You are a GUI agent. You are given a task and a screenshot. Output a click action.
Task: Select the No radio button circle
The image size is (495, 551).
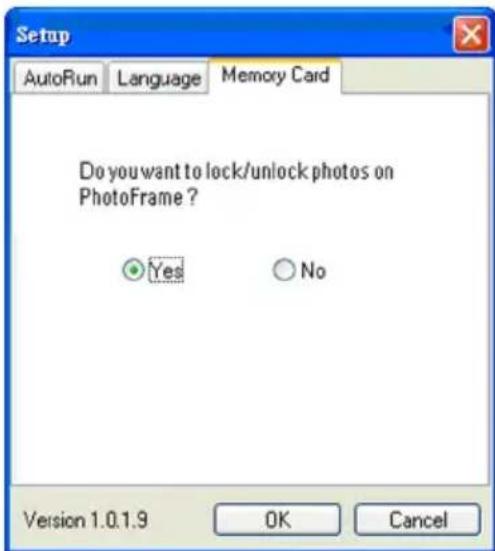(284, 270)
